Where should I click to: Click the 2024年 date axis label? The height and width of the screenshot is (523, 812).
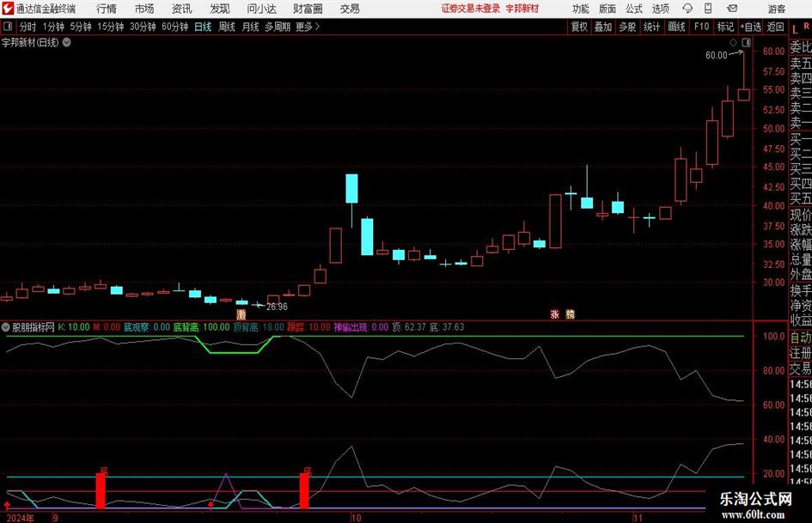pos(21,518)
